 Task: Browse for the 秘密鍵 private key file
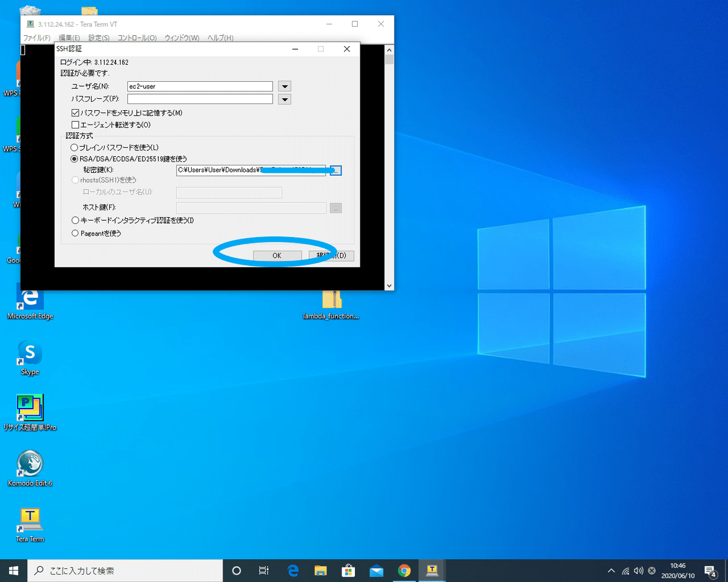pyautogui.click(x=336, y=170)
